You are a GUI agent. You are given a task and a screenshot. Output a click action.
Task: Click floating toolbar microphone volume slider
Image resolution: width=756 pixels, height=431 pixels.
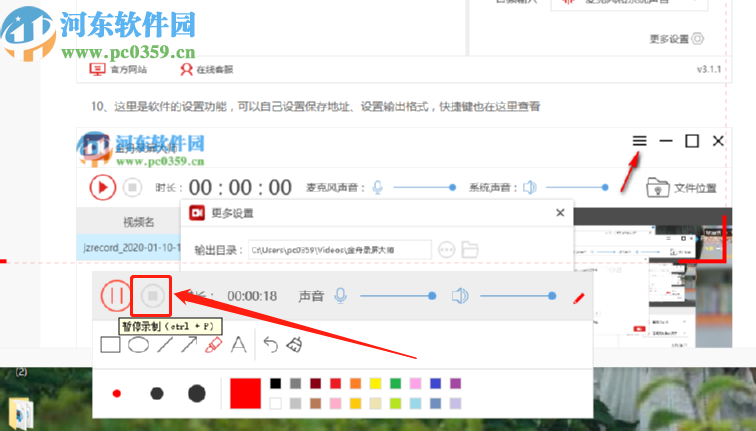pos(398,296)
